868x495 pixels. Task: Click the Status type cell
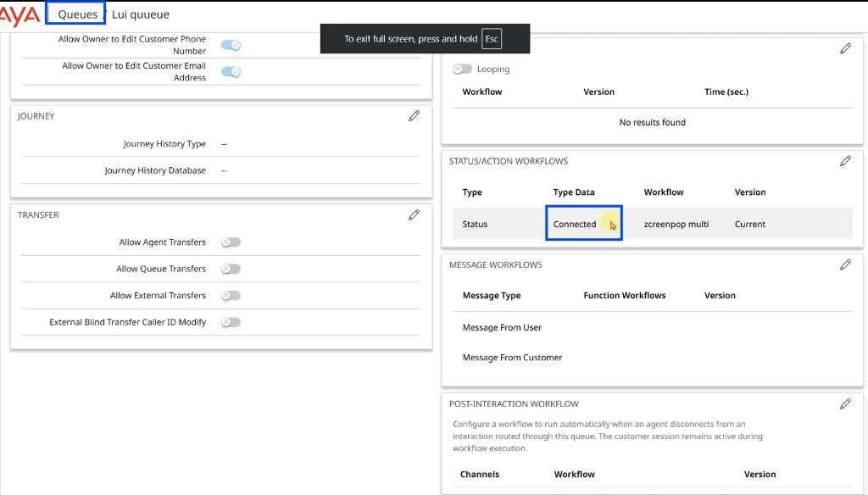(475, 225)
